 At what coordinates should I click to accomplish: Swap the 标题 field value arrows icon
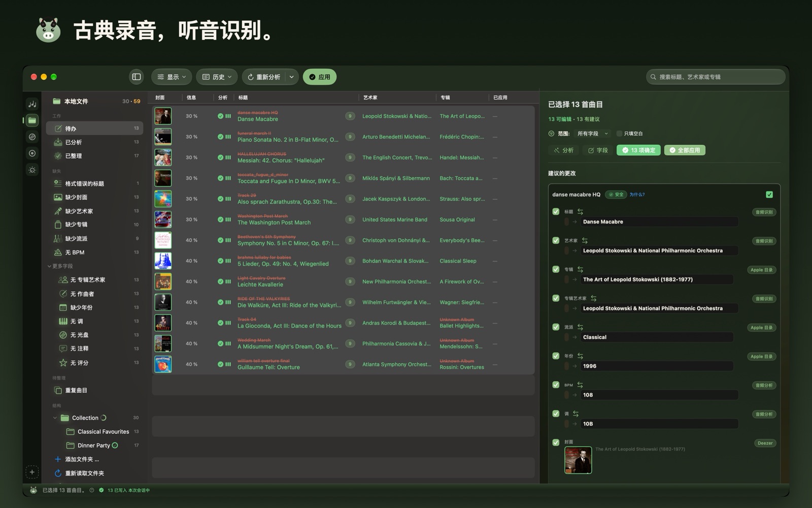point(580,211)
